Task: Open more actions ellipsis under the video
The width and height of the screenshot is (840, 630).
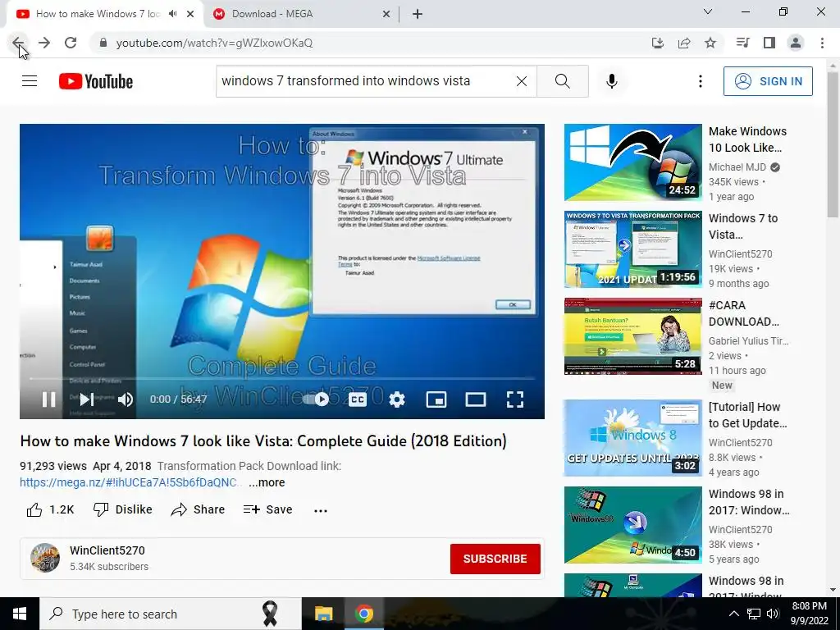Action: point(321,510)
